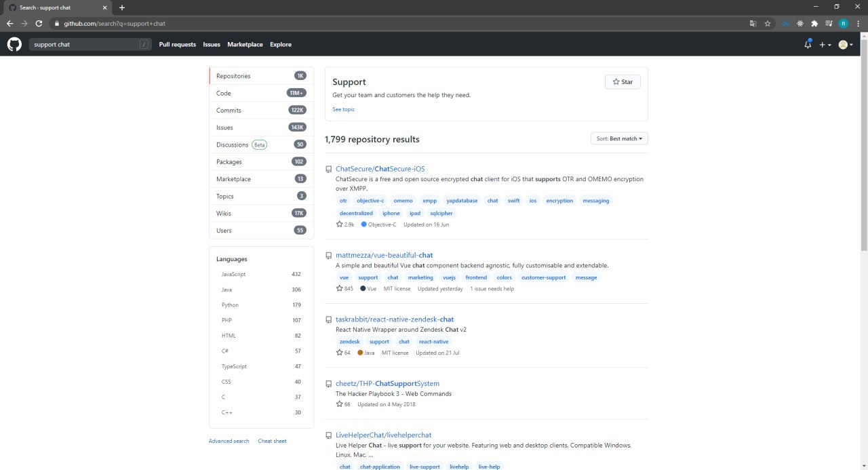Click the GitHub Octocat logo

14,44
